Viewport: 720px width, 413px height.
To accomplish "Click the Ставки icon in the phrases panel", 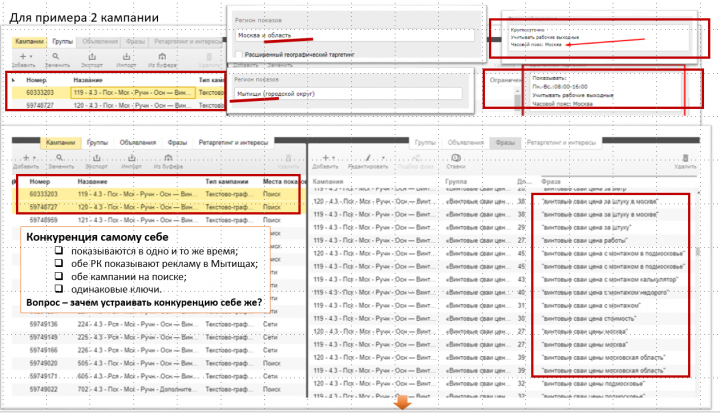I will click(456, 158).
